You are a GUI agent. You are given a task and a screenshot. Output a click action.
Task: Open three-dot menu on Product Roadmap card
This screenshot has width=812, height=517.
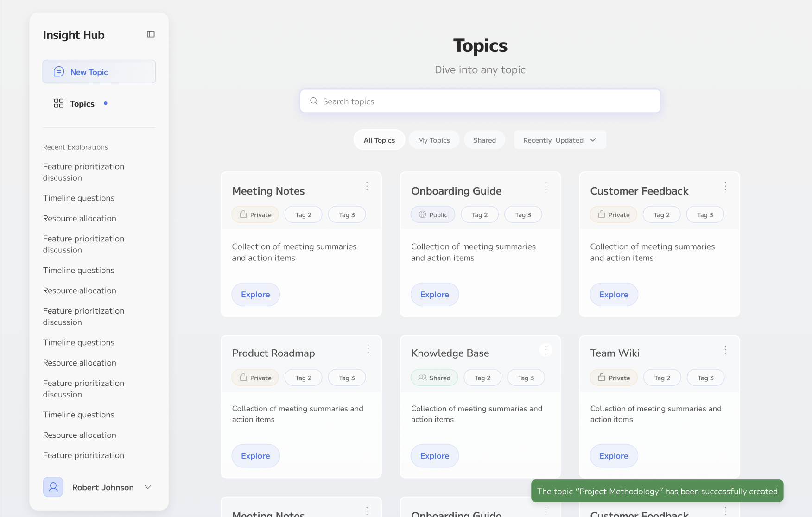point(368,349)
